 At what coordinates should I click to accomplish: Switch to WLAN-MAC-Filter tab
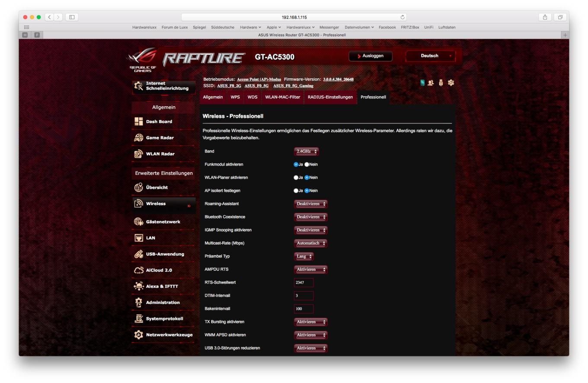click(283, 97)
